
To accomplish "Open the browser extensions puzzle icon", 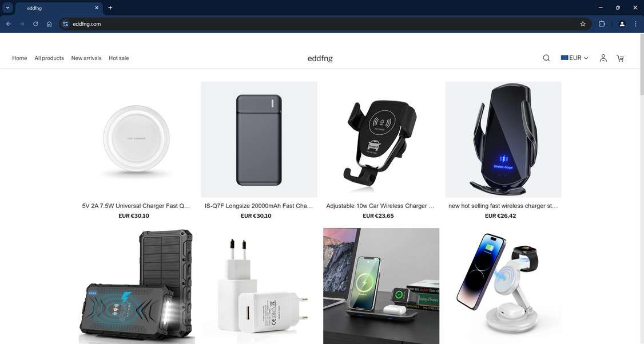I will [x=602, y=24].
